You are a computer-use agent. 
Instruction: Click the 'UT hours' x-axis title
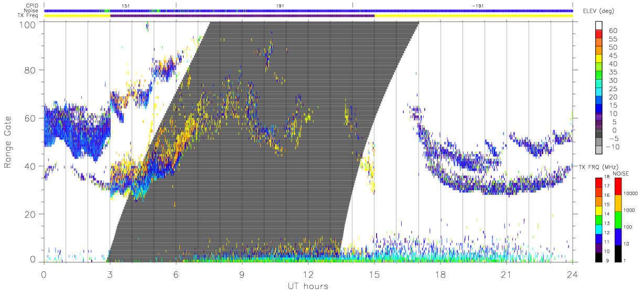click(x=308, y=286)
